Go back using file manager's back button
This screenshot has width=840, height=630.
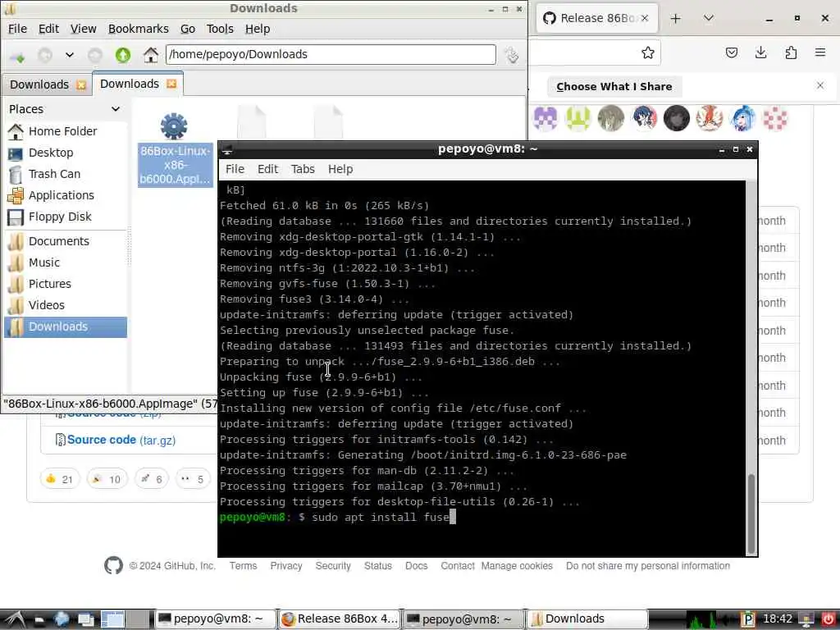tap(44, 55)
